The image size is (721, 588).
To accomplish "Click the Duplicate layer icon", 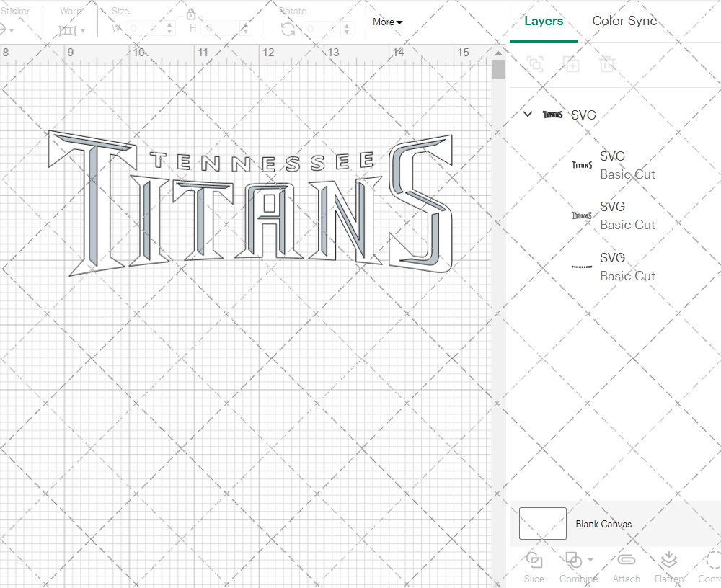I will (x=571, y=64).
